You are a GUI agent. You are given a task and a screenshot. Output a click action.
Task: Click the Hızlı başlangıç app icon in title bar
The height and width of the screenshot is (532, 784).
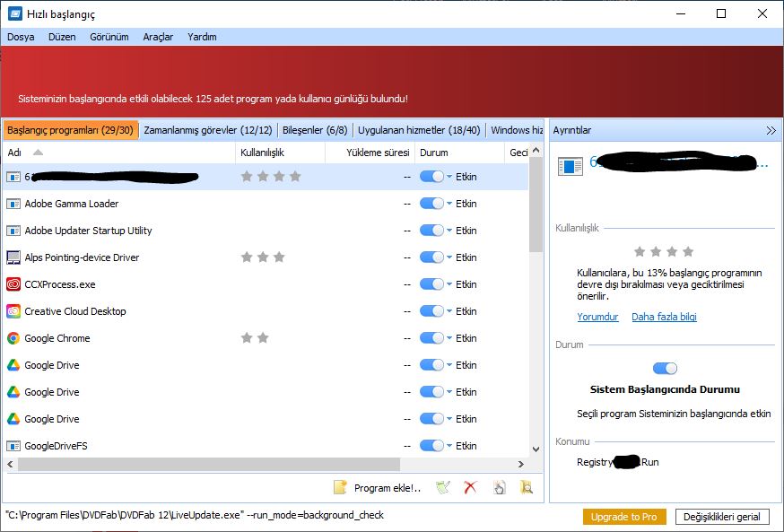tap(15, 13)
